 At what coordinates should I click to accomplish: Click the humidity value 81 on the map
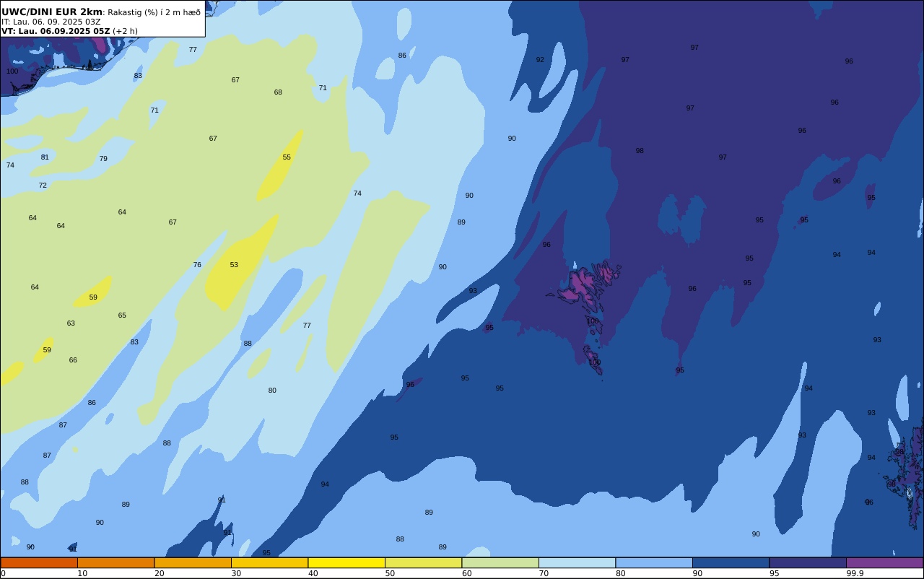tap(45, 157)
